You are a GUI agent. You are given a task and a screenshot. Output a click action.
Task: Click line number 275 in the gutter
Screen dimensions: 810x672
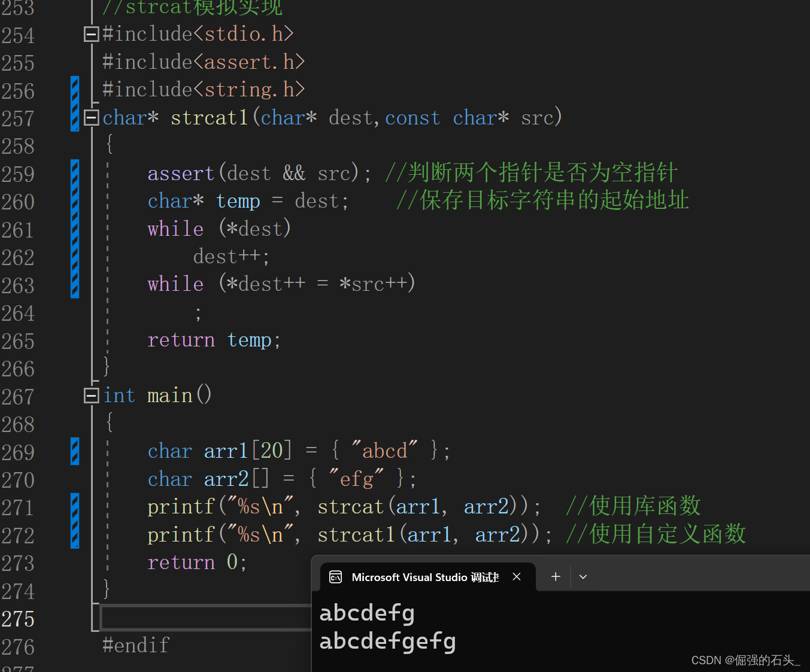[18, 619]
